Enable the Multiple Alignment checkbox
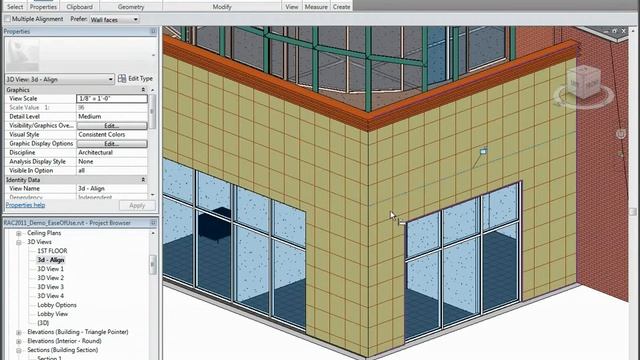This screenshot has height=360, width=640. coord(8,19)
